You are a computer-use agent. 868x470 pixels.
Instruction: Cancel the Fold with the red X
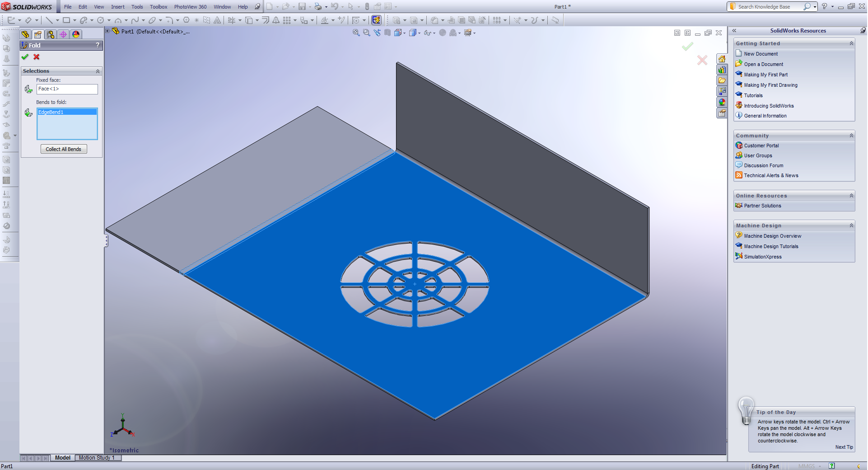click(x=37, y=57)
